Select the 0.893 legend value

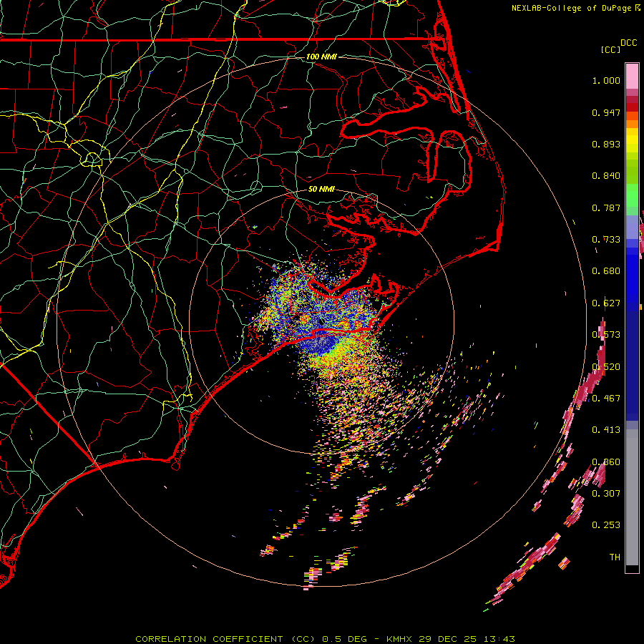(x=606, y=144)
